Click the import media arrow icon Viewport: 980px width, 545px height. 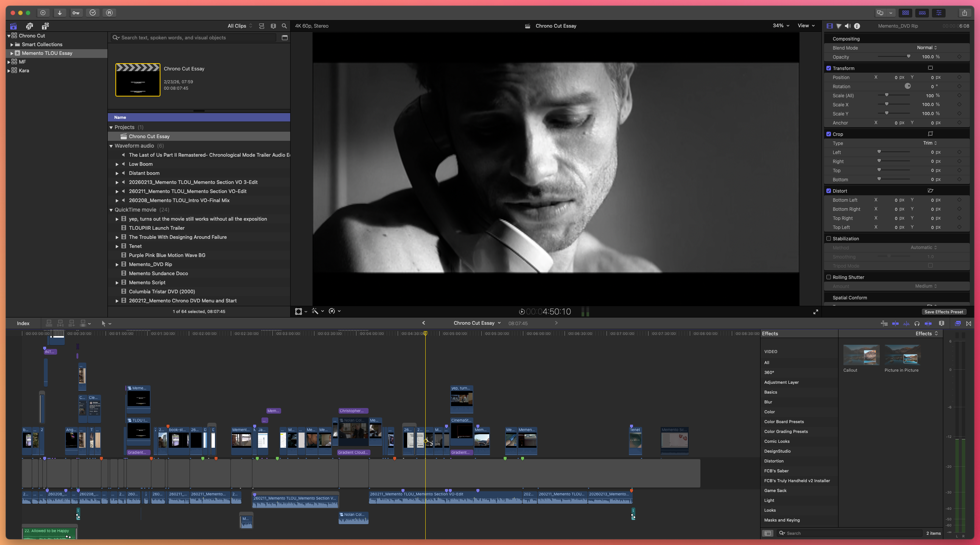click(60, 12)
